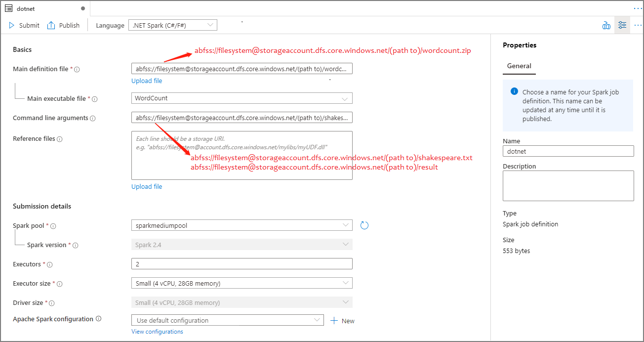Viewport: 644px width, 342px height.
Task: Open Spark pool sparkmediumpool dropdown
Action: tap(242, 225)
